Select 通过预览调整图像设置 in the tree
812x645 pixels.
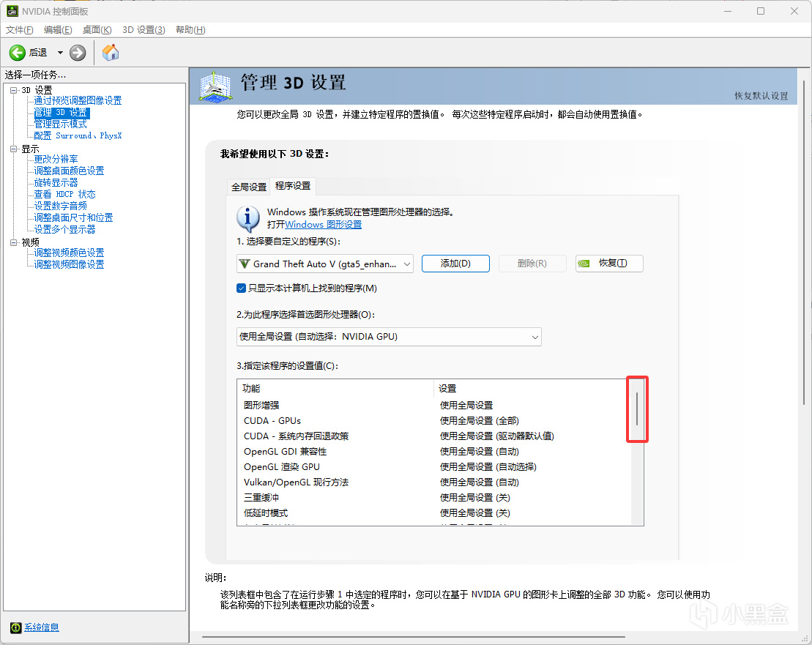[x=78, y=100]
